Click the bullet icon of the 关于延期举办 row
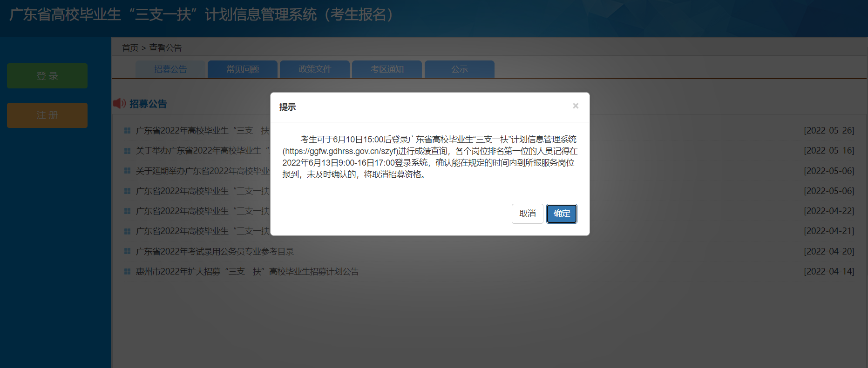This screenshot has width=868, height=368. click(x=127, y=171)
